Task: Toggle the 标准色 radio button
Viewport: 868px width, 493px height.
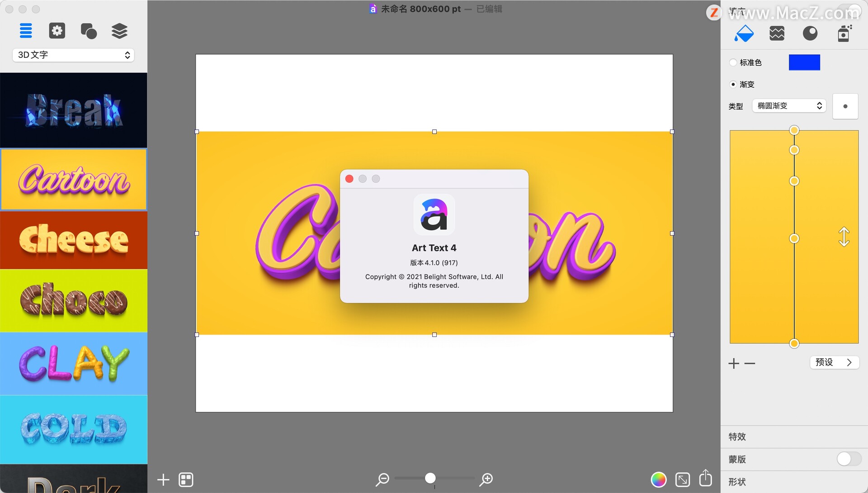Action: coord(733,62)
